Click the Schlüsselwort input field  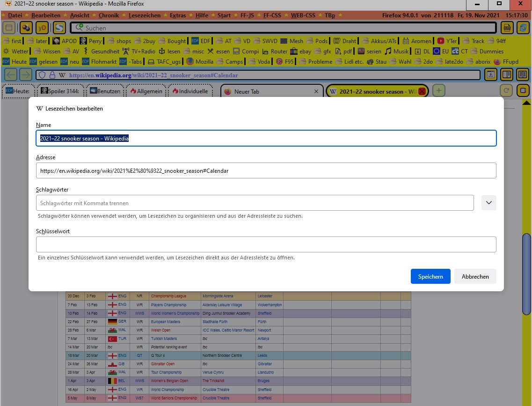coord(266,244)
